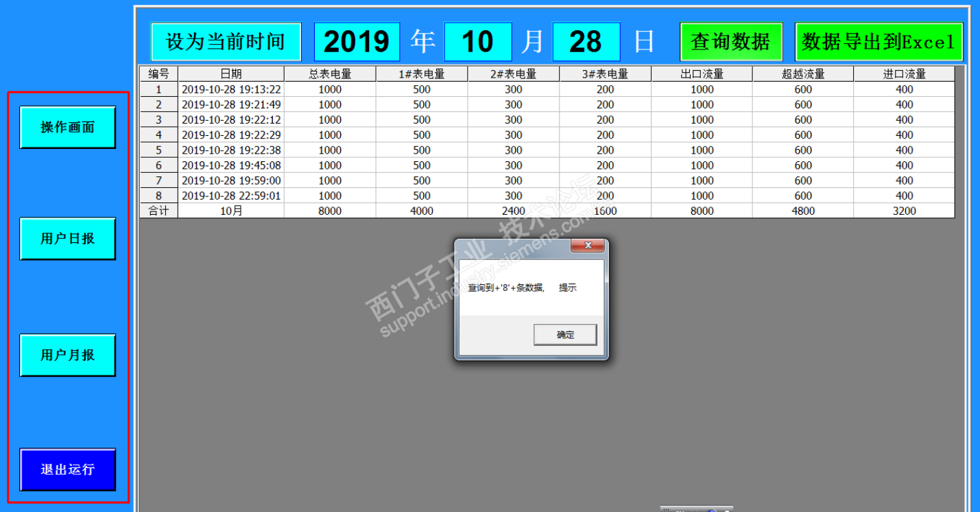Select the date cell 2019-10-28 22:59:01
The image size is (980, 512).
(x=231, y=195)
